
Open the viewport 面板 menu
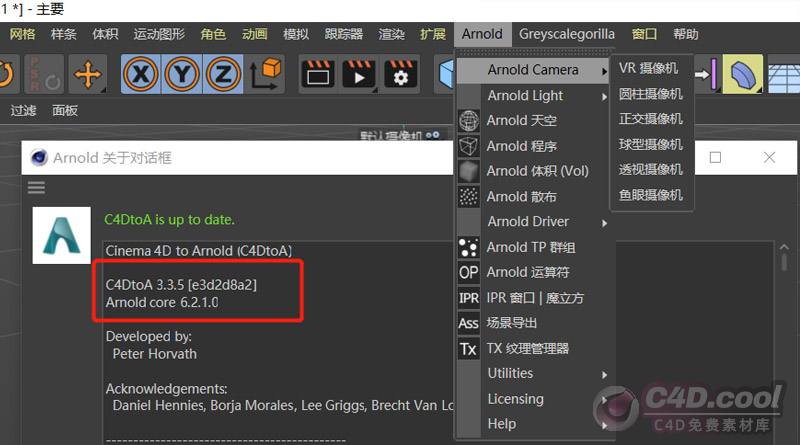pyautogui.click(x=65, y=110)
